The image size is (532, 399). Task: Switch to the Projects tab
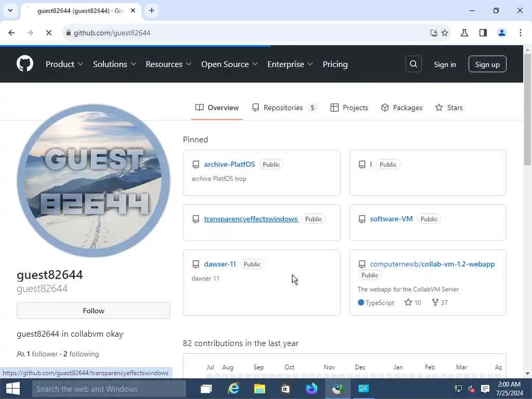[x=349, y=108]
